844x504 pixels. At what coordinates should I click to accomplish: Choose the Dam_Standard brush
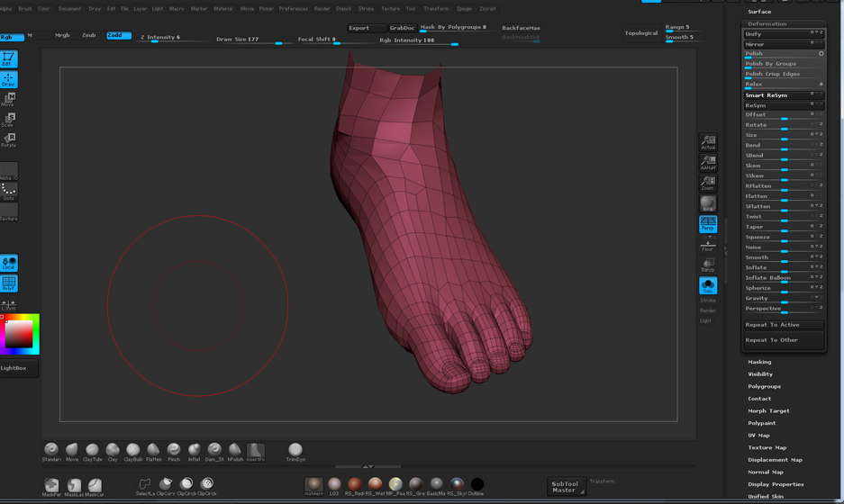click(x=214, y=452)
